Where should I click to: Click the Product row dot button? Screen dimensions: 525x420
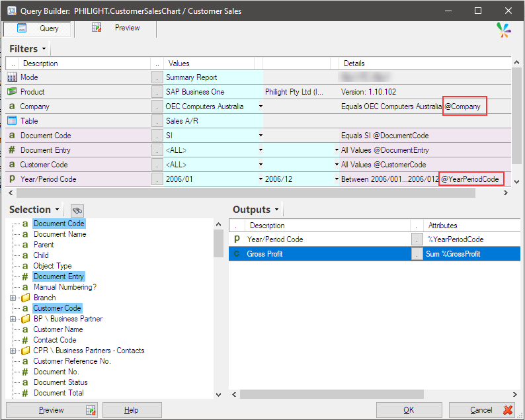(157, 92)
